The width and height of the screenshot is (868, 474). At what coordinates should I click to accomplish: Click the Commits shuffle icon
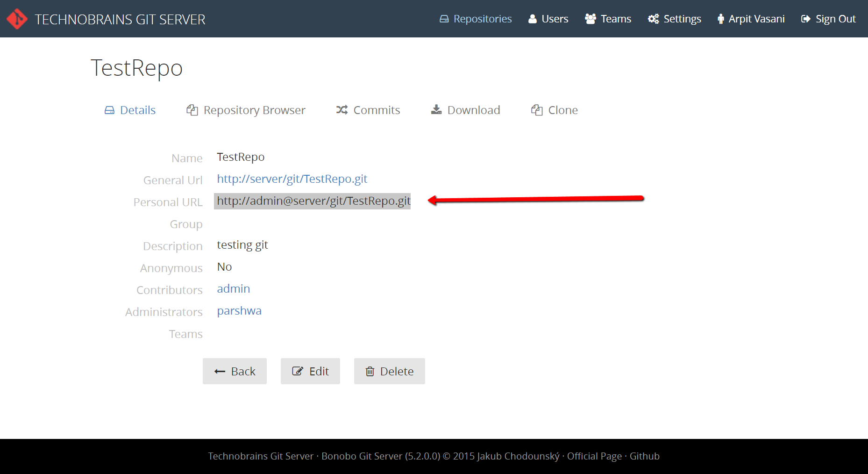click(x=342, y=110)
